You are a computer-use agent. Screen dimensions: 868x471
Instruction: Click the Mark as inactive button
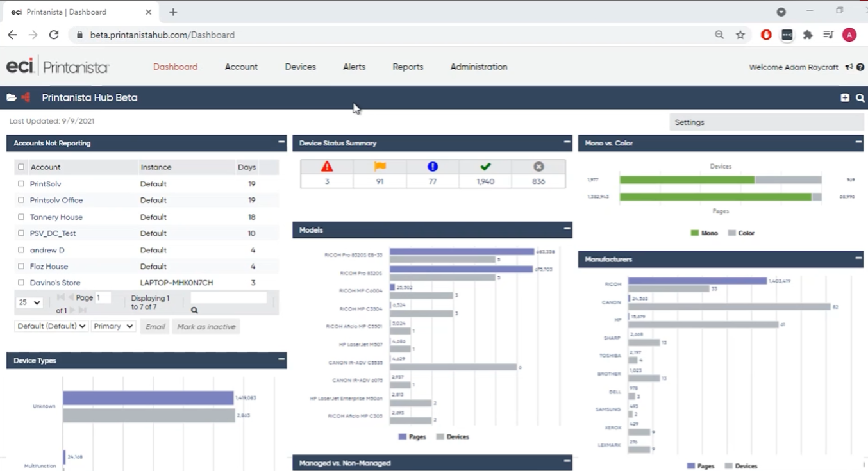pos(206,327)
